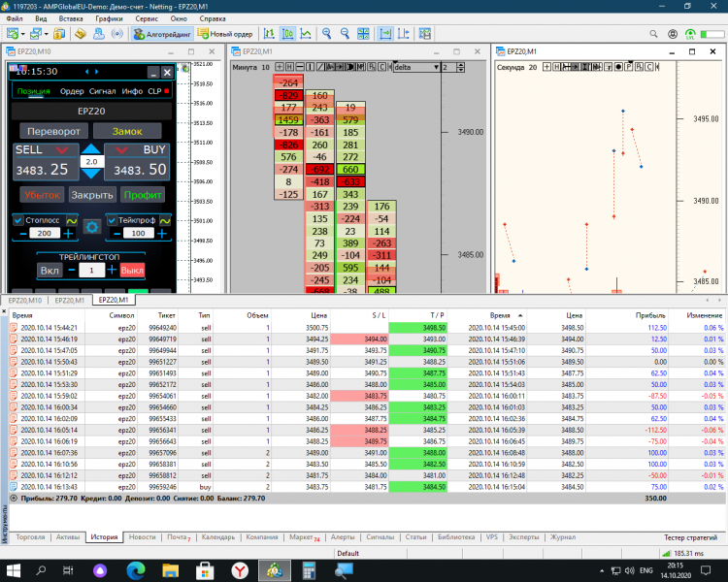Open profiles dropdown arrow in toolbar

click(x=46, y=34)
